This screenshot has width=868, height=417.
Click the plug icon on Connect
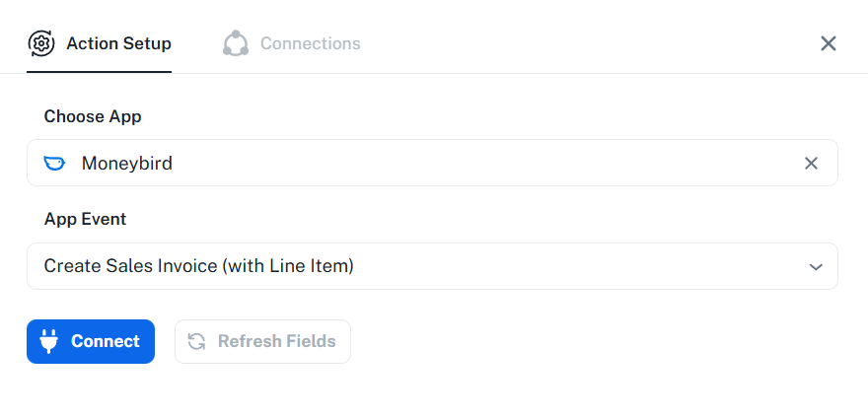49,341
